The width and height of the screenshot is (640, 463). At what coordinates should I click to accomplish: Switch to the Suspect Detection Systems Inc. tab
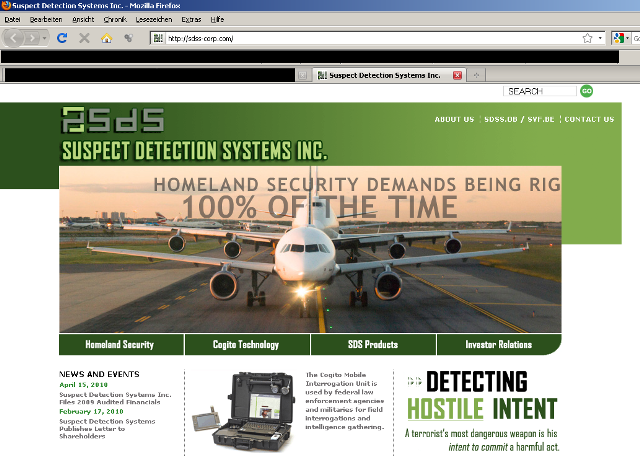point(384,75)
